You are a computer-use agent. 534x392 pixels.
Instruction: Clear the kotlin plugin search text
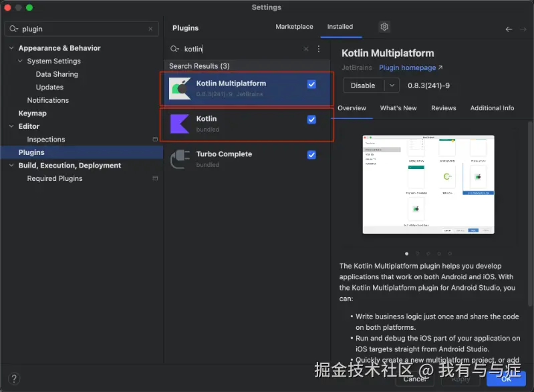click(306, 49)
